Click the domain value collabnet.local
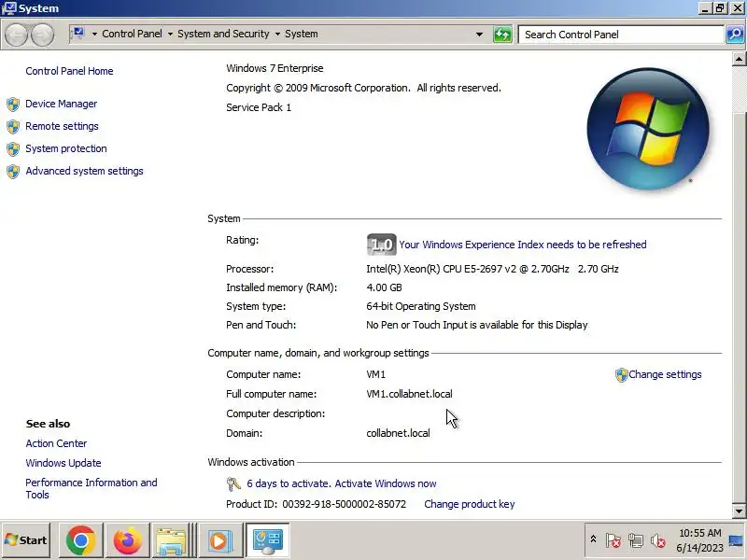747x560 pixels. coord(398,433)
